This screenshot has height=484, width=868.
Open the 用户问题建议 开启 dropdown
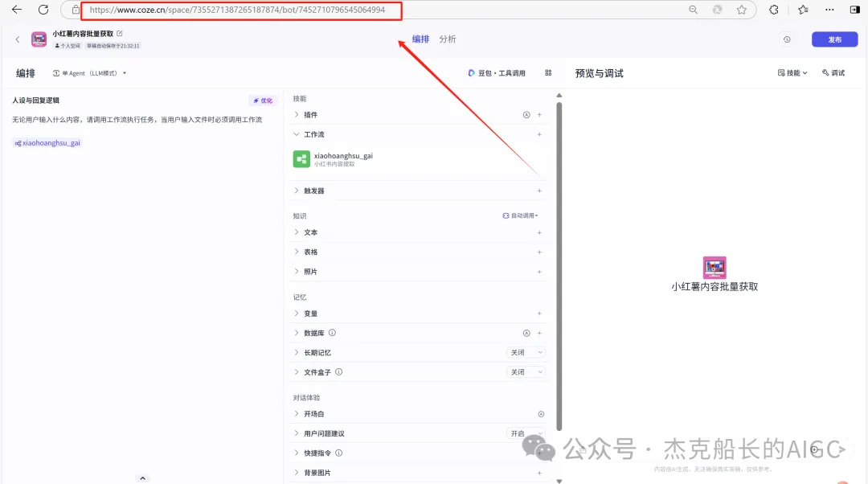[526, 433]
